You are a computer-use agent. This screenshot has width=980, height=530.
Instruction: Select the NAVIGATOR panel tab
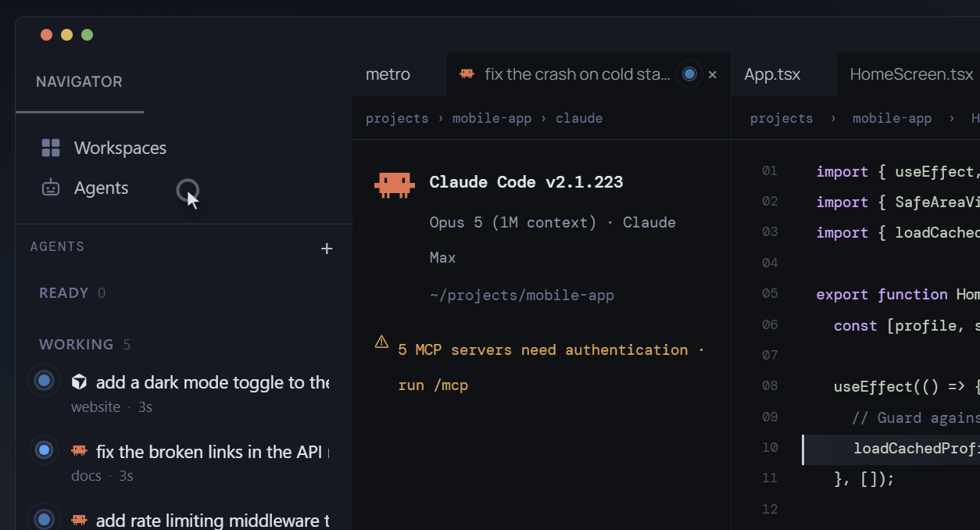[79, 81]
